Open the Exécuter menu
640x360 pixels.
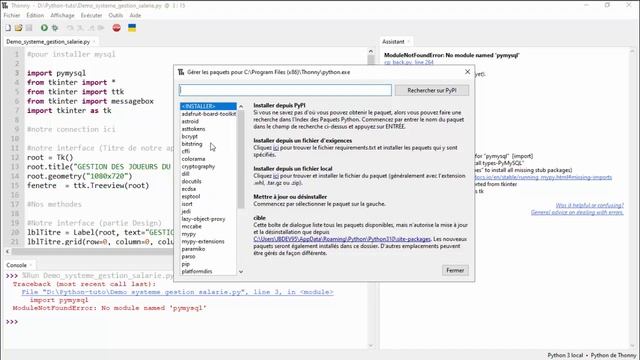click(x=91, y=16)
